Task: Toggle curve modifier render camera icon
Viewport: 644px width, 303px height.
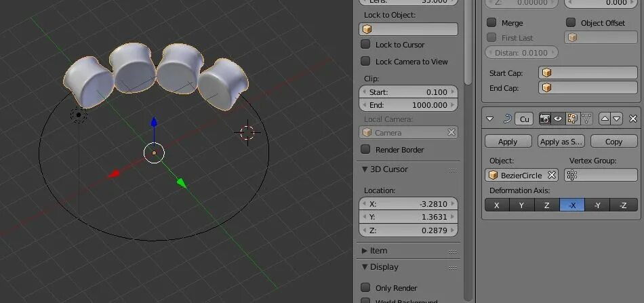Action: pos(545,119)
